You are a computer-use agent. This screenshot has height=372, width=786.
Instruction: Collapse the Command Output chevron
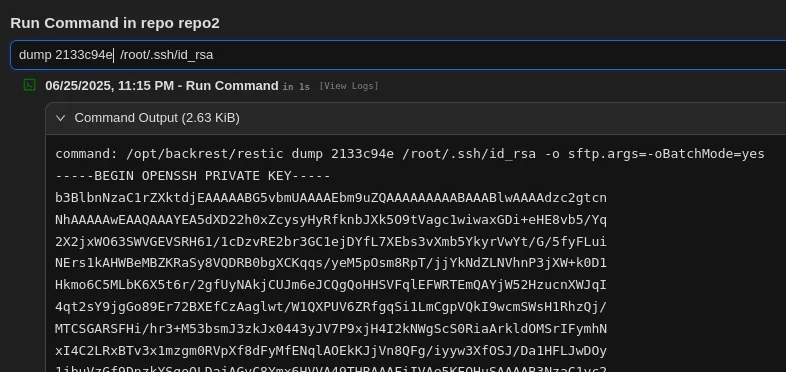point(61,118)
